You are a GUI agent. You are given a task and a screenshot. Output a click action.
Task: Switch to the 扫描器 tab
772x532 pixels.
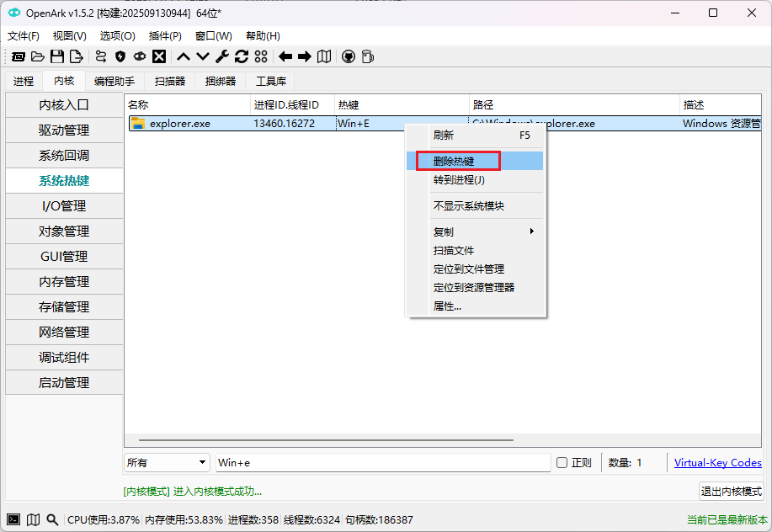coord(168,81)
